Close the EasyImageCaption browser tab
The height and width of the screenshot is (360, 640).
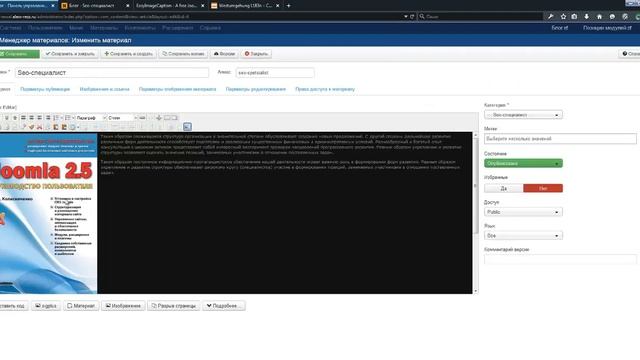point(202,6)
